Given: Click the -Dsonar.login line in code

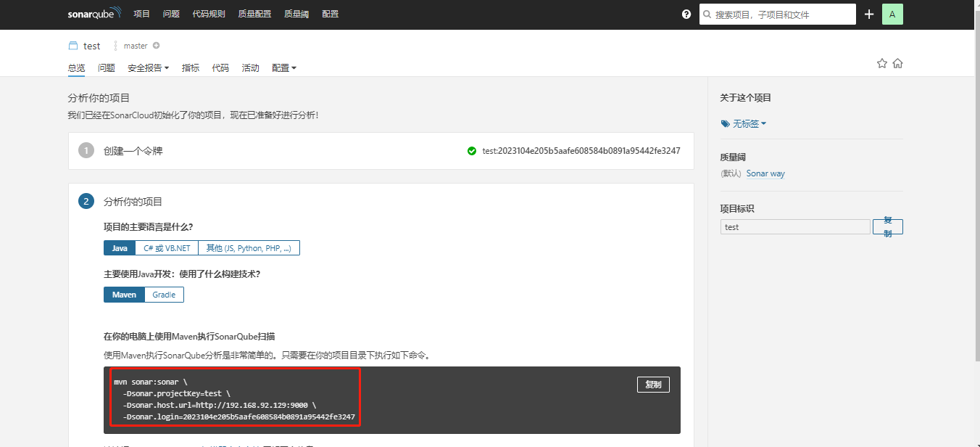Looking at the screenshot, I should coord(239,417).
